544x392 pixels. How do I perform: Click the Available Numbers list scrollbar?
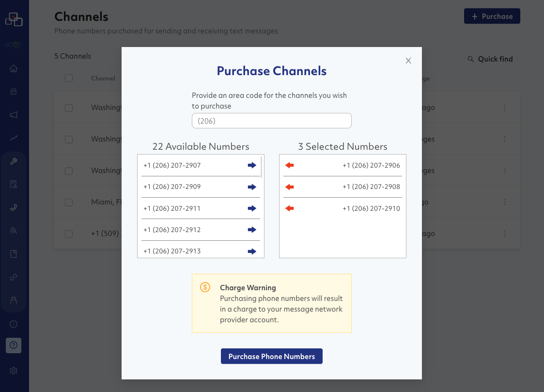262,167
